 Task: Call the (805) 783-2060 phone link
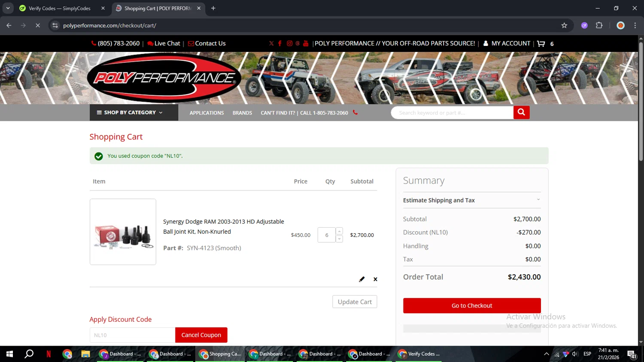pyautogui.click(x=115, y=43)
